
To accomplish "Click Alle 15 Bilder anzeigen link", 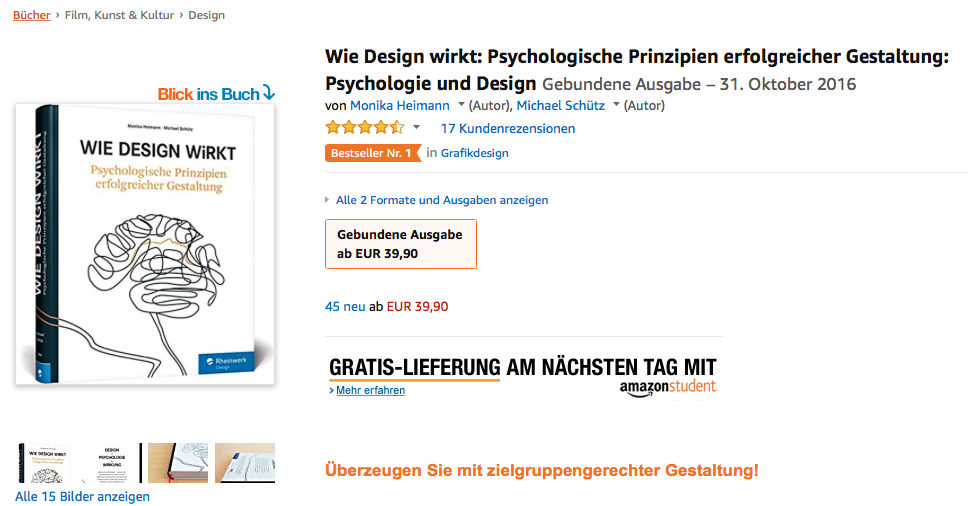I will (82, 497).
